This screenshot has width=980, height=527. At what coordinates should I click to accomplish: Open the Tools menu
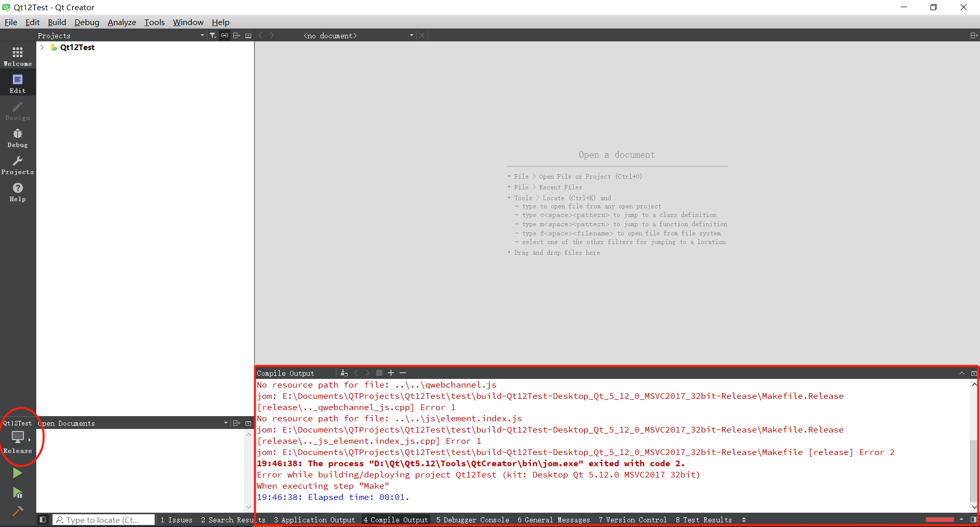[x=155, y=22]
